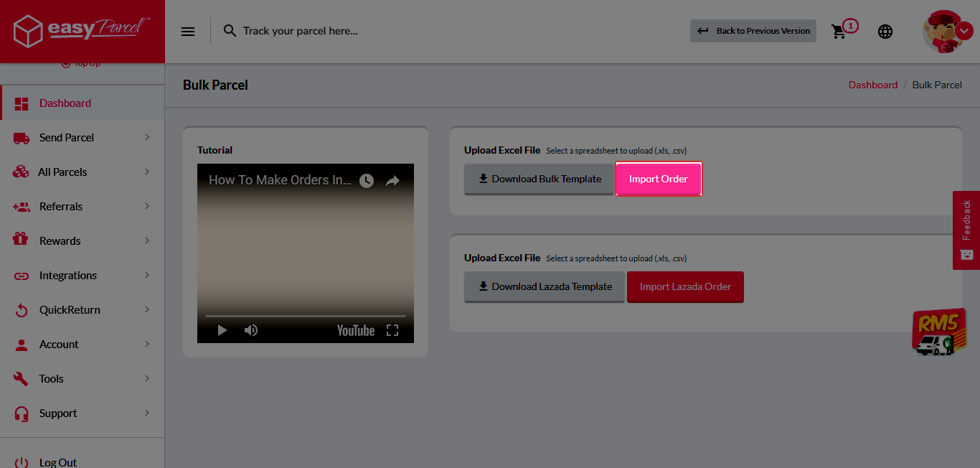
Task: Click the QuickReturn circular arrow icon
Action: (22, 310)
